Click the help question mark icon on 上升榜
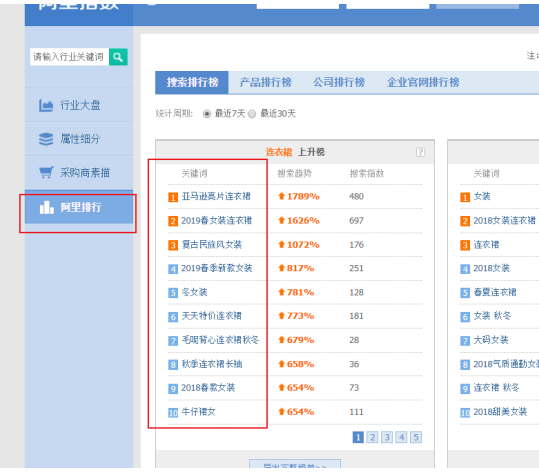Image resolution: width=539 pixels, height=472 pixels. pyautogui.click(x=420, y=152)
